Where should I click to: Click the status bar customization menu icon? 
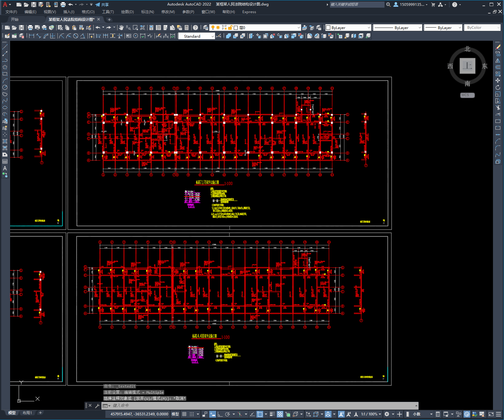pos(499,414)
